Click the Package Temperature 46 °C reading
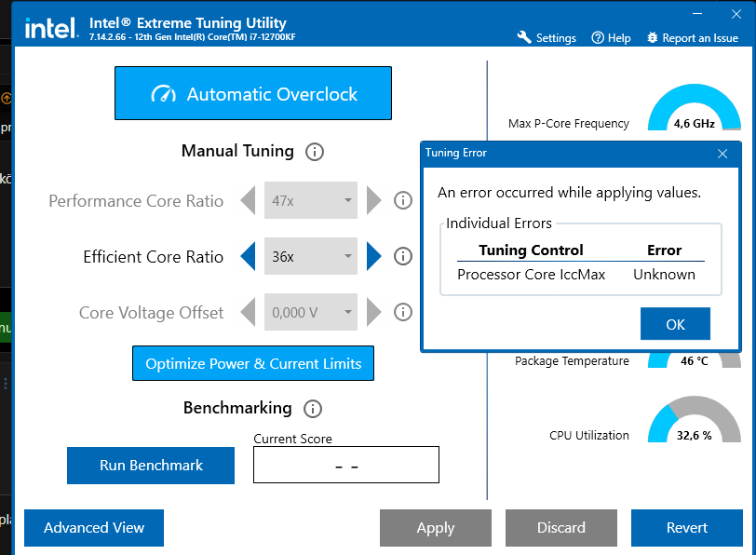The image size is (756, 555). tap(695, 360)
